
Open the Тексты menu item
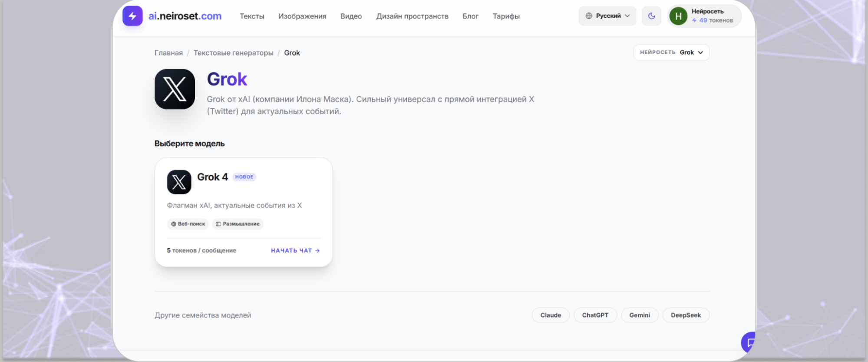[252, 16]
